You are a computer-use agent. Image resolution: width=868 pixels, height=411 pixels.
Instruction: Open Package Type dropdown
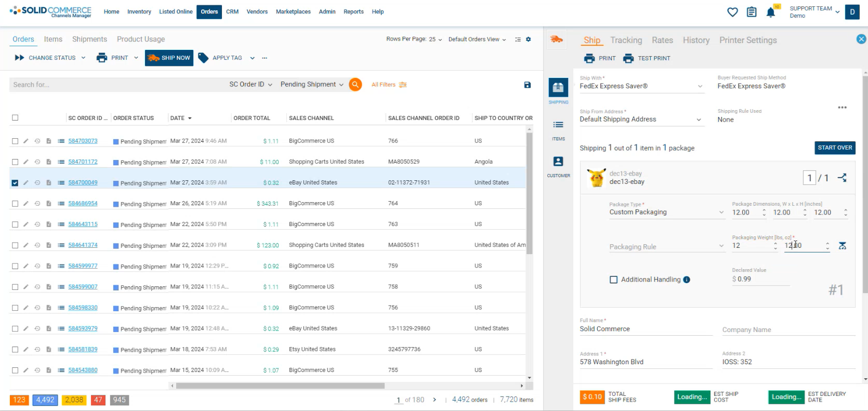click(667, 212)
